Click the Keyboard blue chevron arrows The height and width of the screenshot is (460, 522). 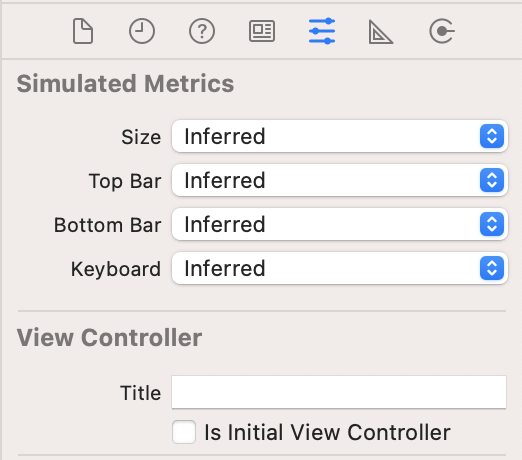tap(492, 268)
